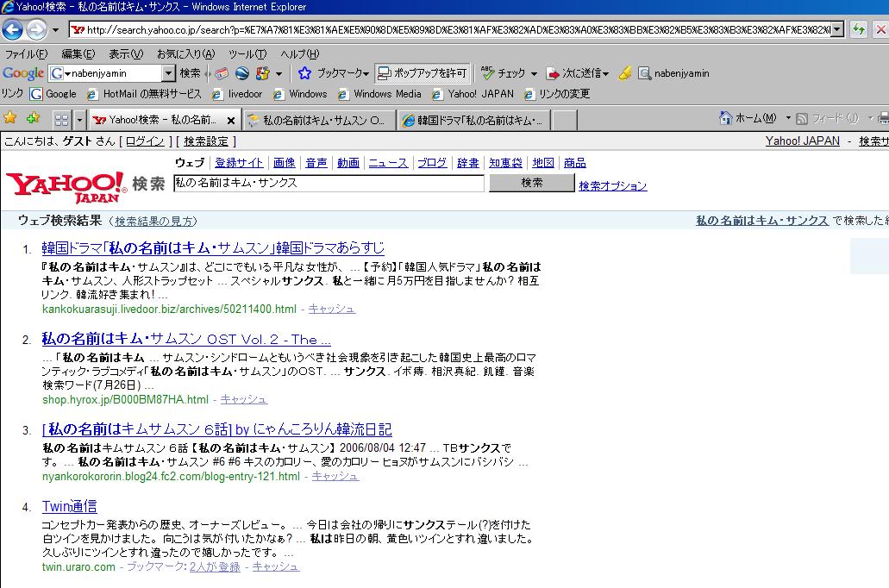Click the browser Forward arrow button
The height and width of the screenshot is (588, 889).
point(37,29)
